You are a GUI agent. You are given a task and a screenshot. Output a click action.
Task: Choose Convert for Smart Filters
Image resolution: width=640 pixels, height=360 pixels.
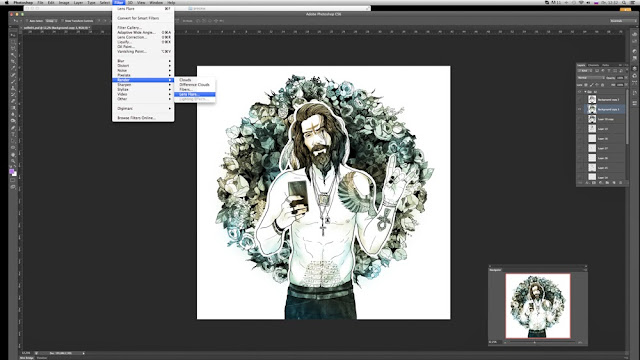coord(143,18)
